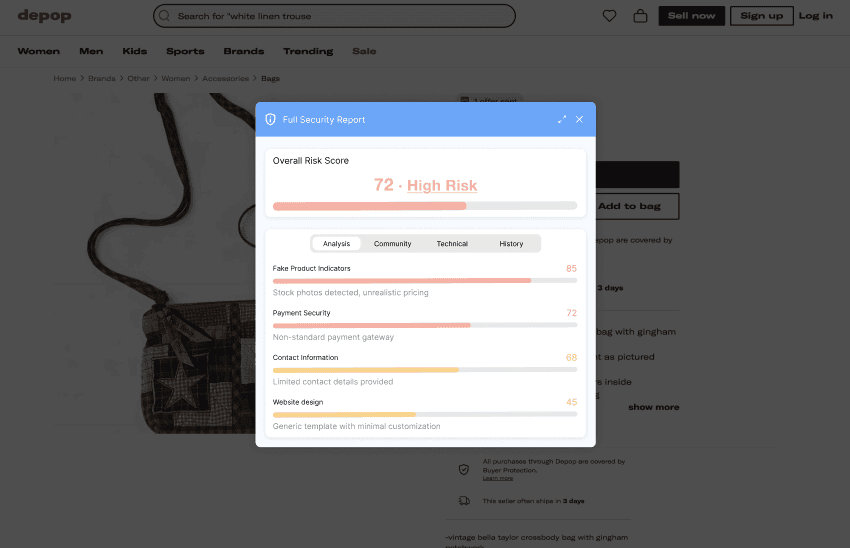Viewport: 850px width, 548px height.
Task: Click the Buyer Protection shield icon
Action: [464, 469]
